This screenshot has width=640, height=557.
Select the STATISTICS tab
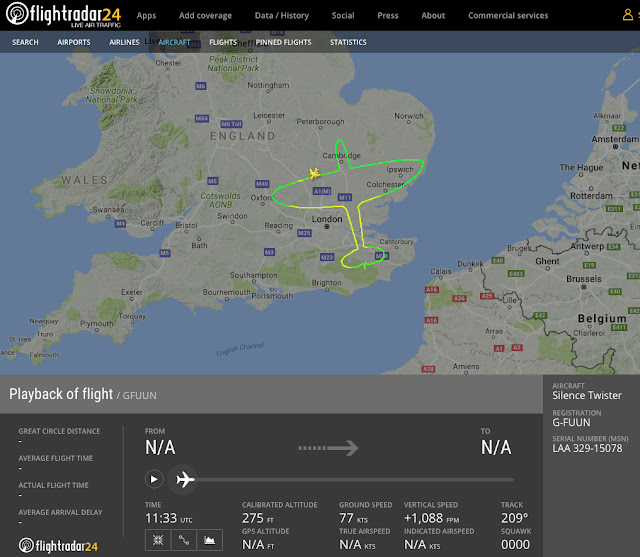click(348, 42)
